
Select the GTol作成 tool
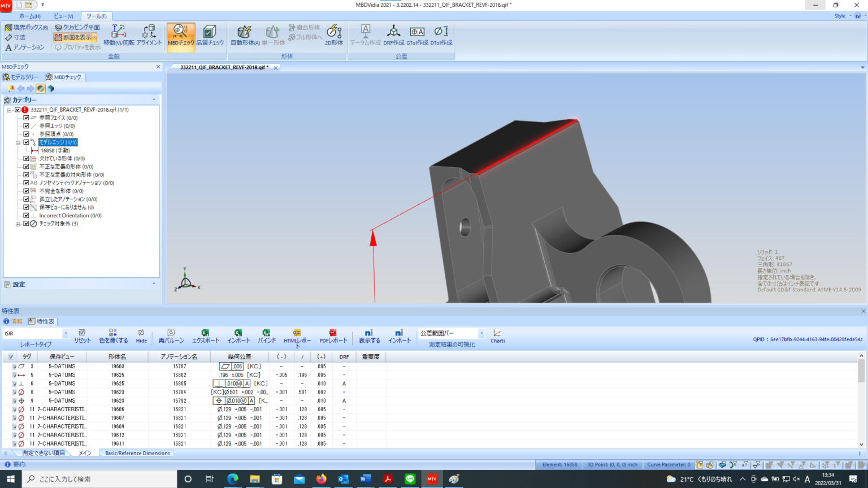[x=417, y=35]
